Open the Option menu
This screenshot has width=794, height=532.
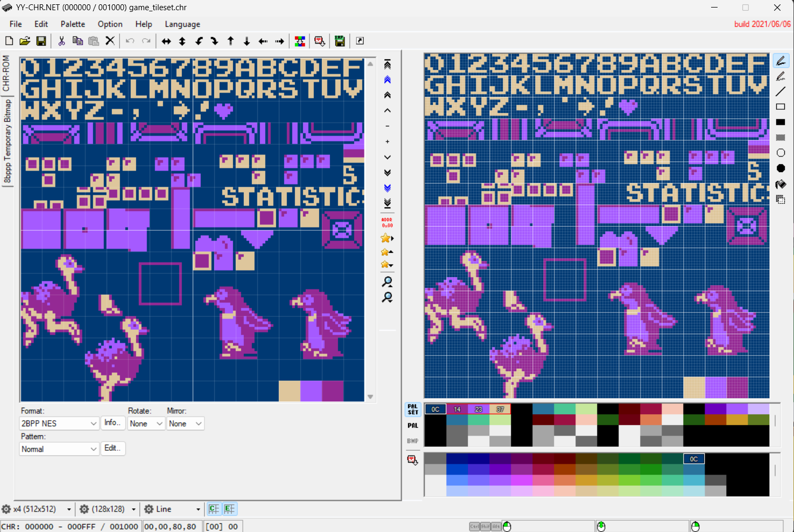110,24
